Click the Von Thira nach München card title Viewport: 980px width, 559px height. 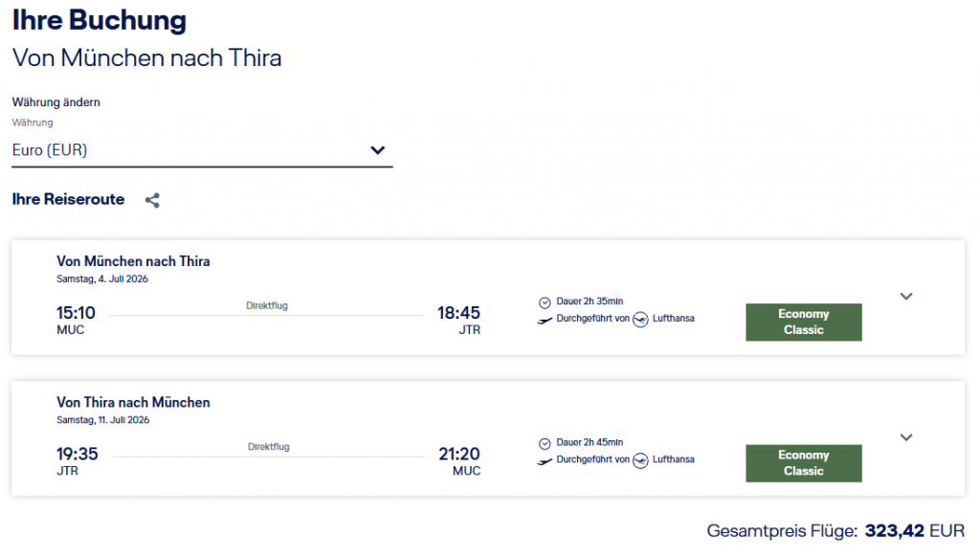tap(133, 402)
